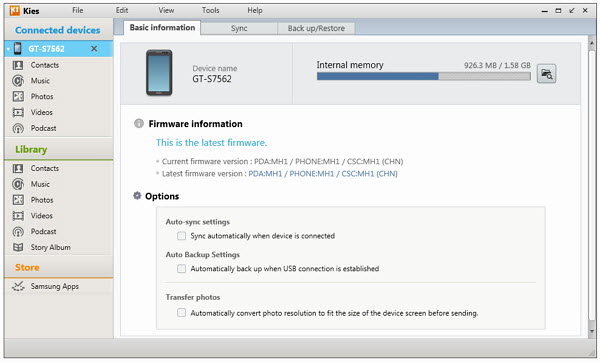Open the Edit menu
The image size is (600, 363).
(122, 10)
